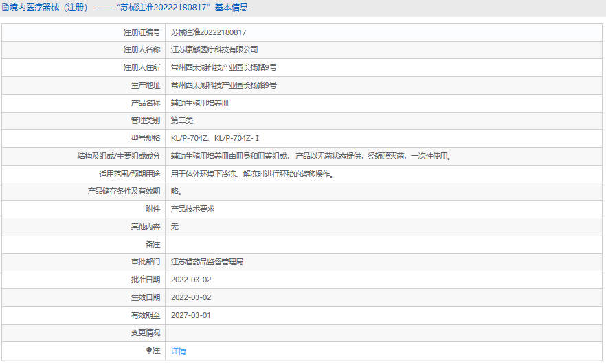Click the attachment value 产品技术要求
This screenshot has width=606, height=364.
click(x=193, y=209)
